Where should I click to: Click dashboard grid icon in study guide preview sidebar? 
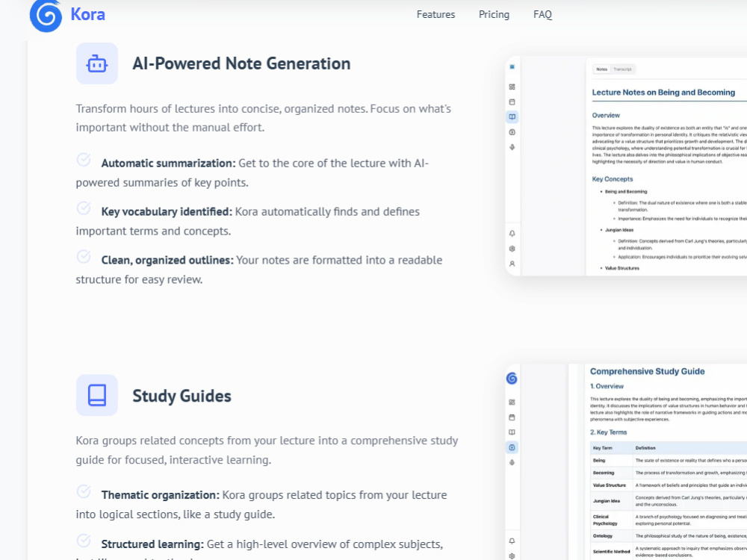512,402
